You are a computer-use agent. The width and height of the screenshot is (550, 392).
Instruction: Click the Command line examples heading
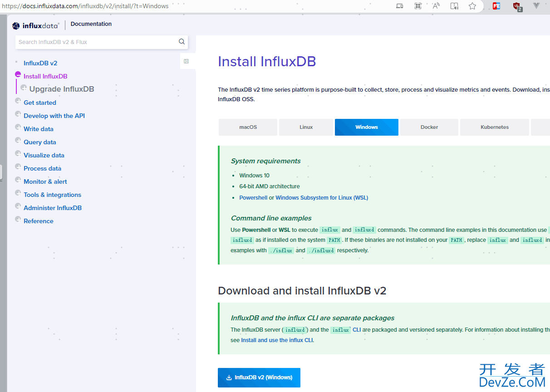[x=271, y=218]
